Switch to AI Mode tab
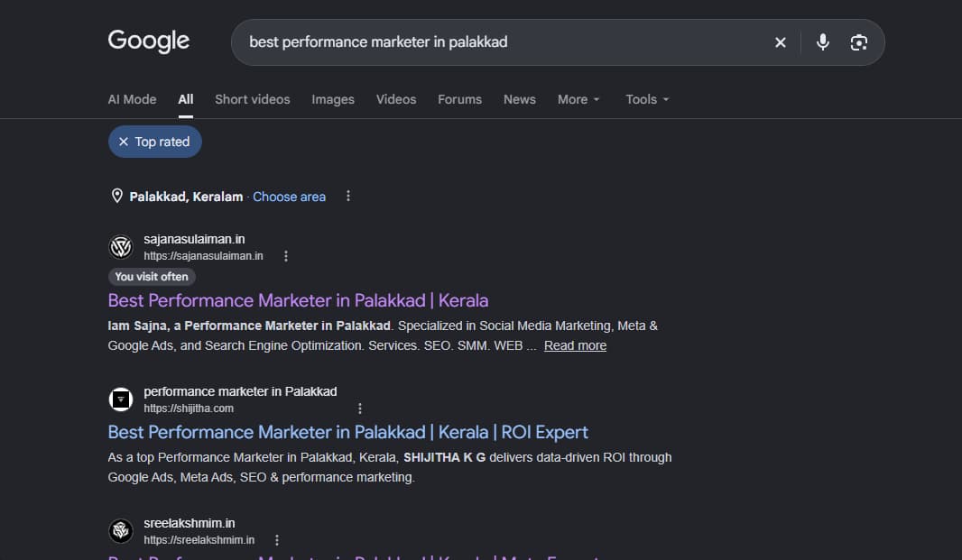This screenshot has height=560, width=962. pos(132,99)
